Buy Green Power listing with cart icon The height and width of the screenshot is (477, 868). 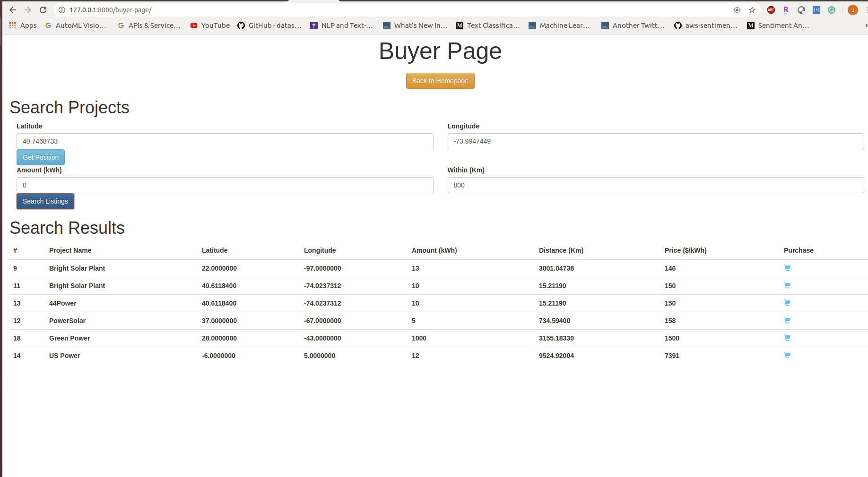tap(787, 338)
